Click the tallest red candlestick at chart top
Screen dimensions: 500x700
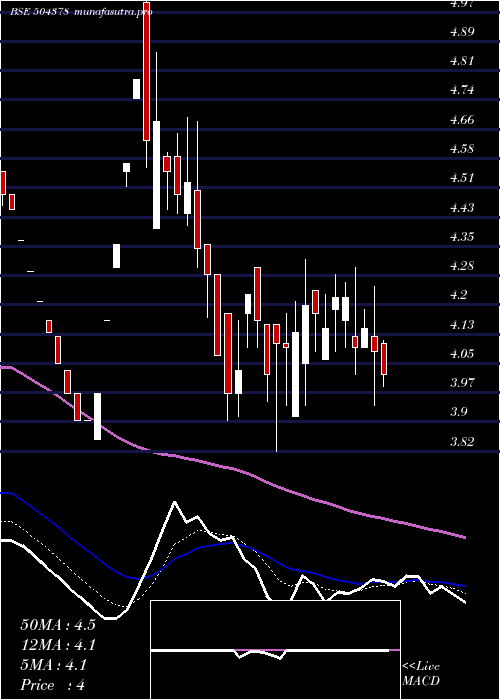(146, 71)
